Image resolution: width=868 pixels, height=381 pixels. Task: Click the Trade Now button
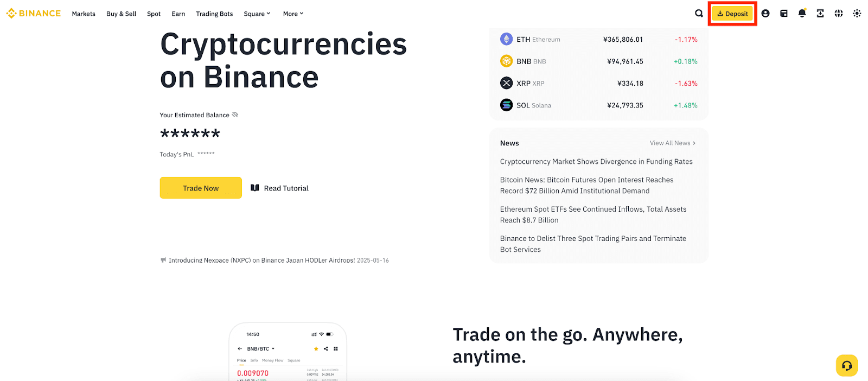[201, 188]
